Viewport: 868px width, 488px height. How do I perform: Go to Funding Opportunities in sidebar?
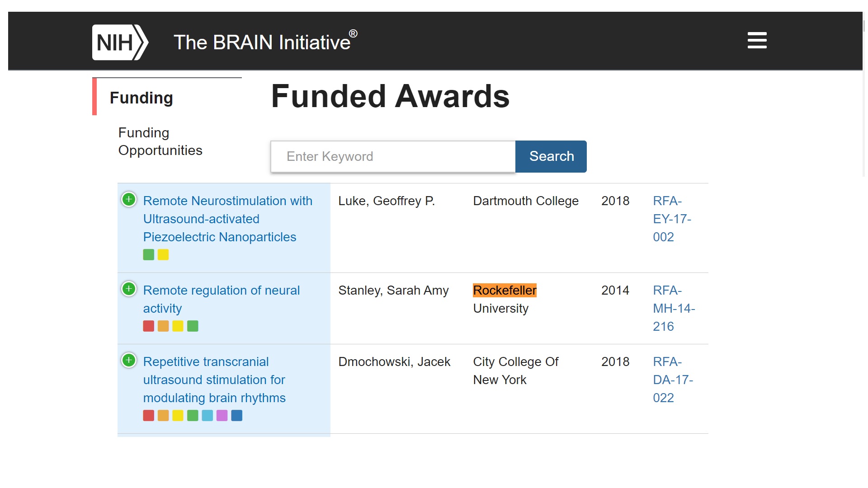[x=160, y=141]
